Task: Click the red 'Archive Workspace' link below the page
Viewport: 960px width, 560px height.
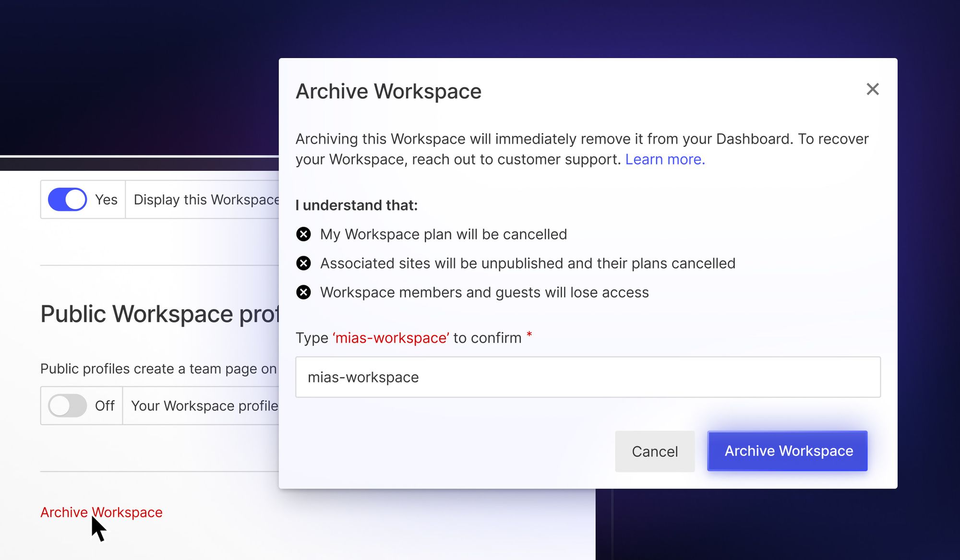Action: (101, 512)
